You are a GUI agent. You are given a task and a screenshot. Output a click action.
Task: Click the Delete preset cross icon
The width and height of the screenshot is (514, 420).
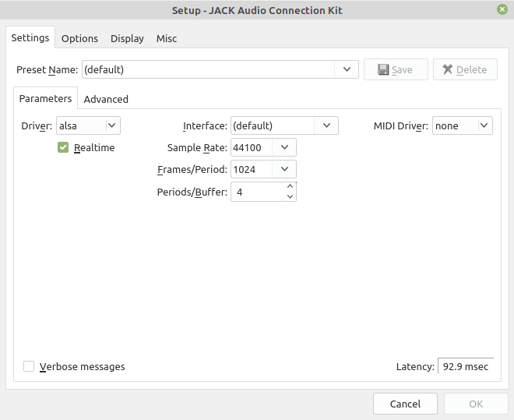[x=448, y=69]
